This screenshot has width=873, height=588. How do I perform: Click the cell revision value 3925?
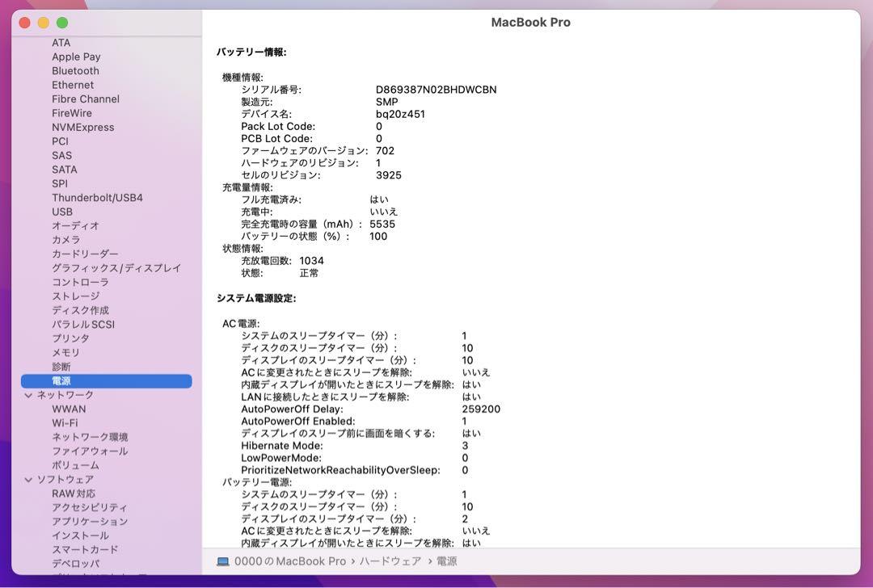(389, 175)
